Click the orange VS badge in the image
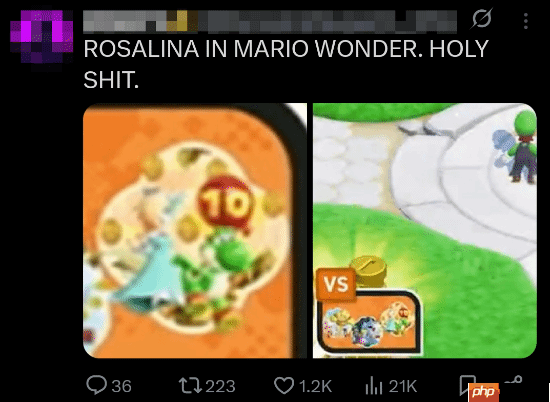 tap(336, 283)
